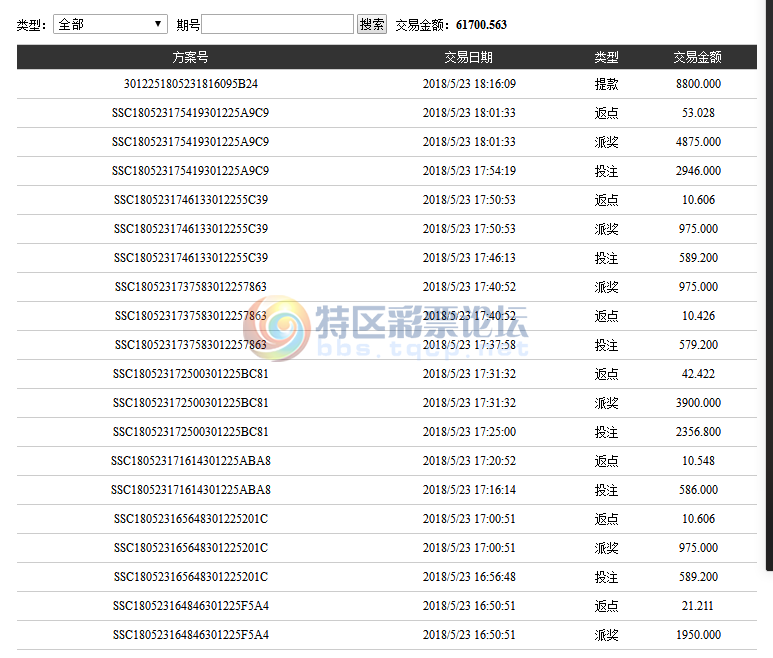Select amount 42.422
773x658 pixels.
pyautogui.click(x=698, y=374)
